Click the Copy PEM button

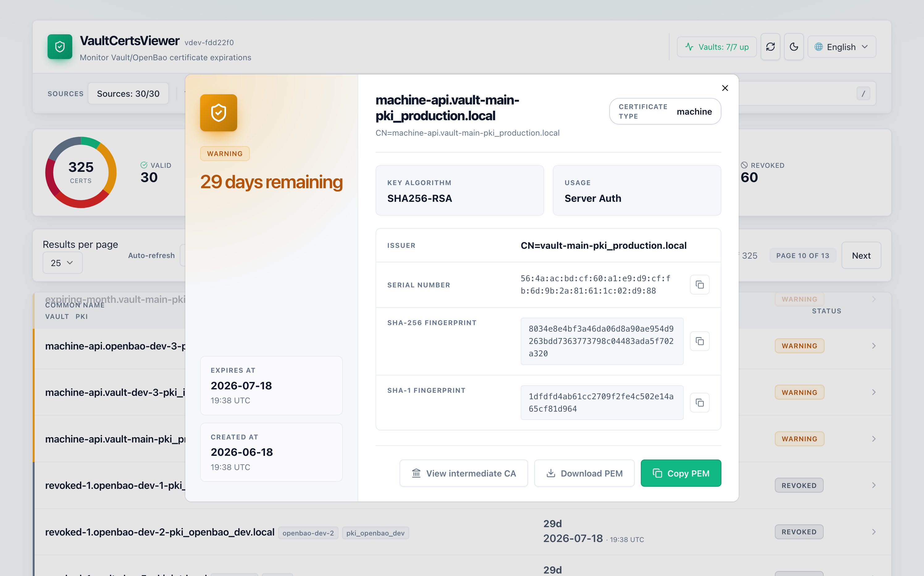click(x=681, y=473)
